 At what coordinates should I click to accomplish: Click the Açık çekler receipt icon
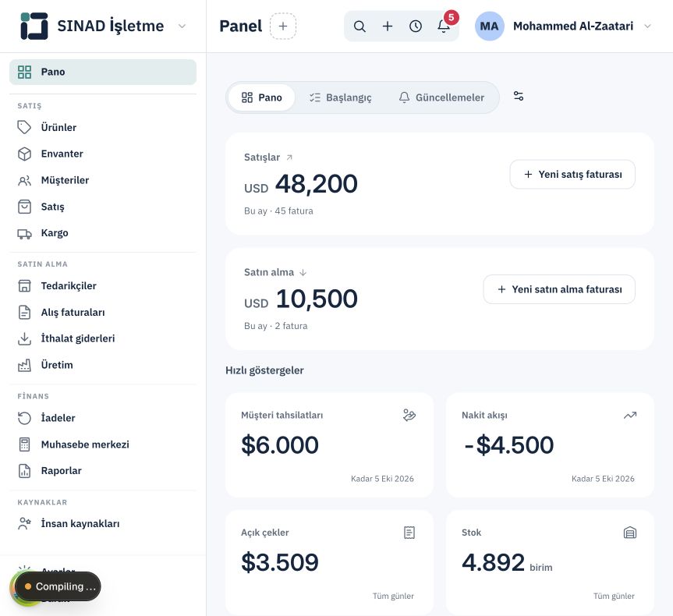pos(409,533)
